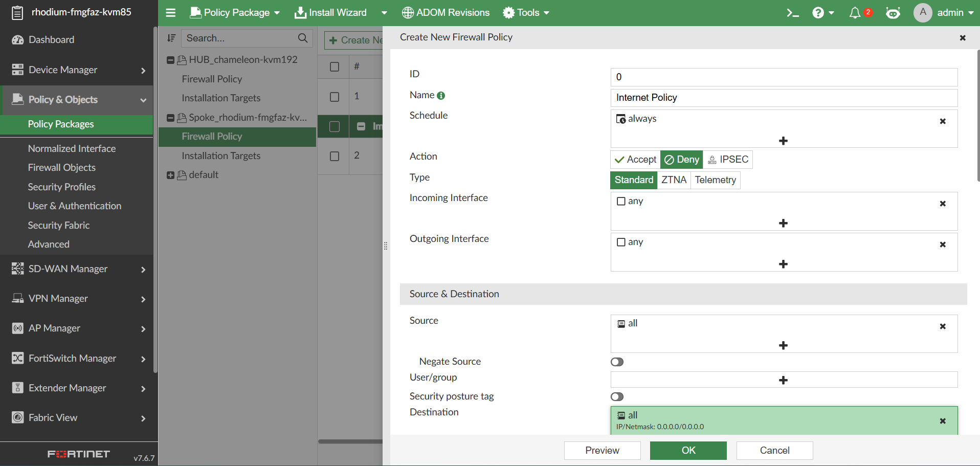Click the policy Name input field
The width and height of the screenshot is (980, 466).
(784, 98)
